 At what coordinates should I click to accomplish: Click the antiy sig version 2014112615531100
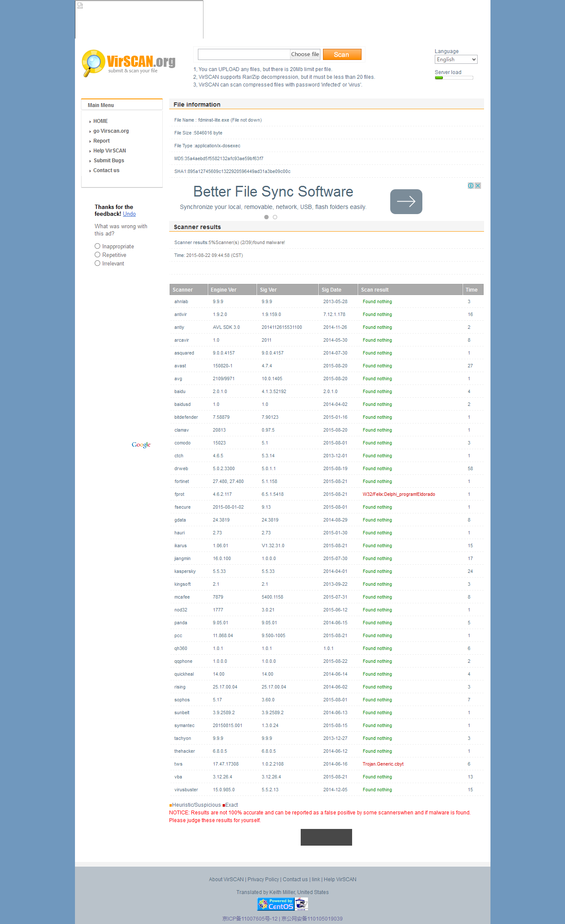tap(282, 327)
